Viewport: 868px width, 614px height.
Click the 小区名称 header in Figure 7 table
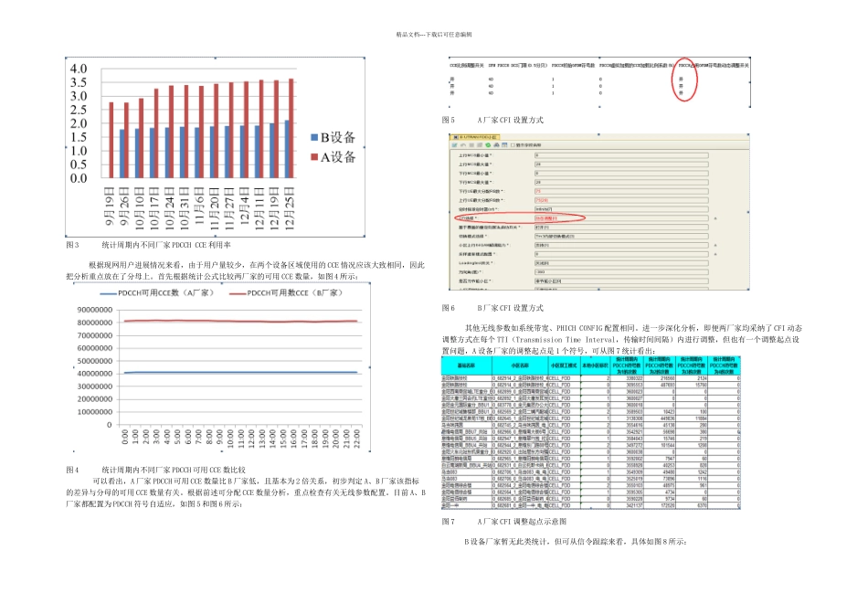pos(520,365)
